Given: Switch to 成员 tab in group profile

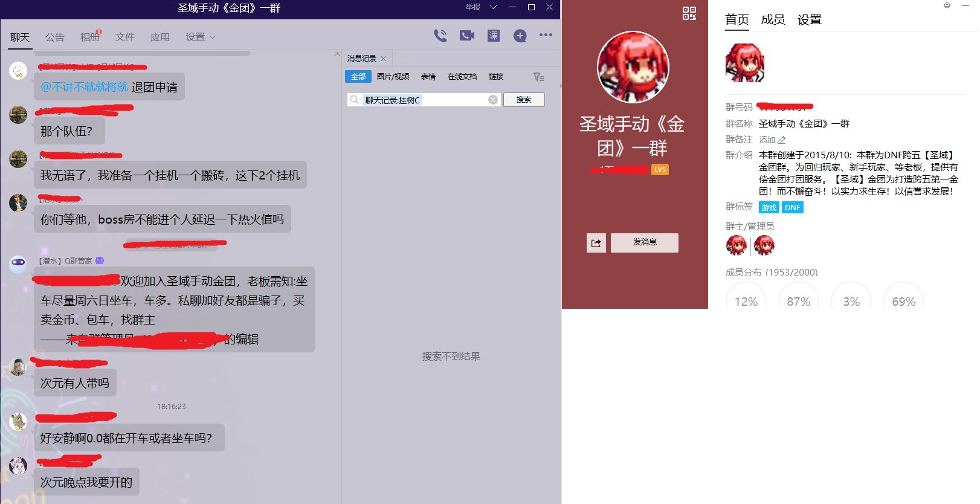Looking at the screenshot, I should coord(773,20).
